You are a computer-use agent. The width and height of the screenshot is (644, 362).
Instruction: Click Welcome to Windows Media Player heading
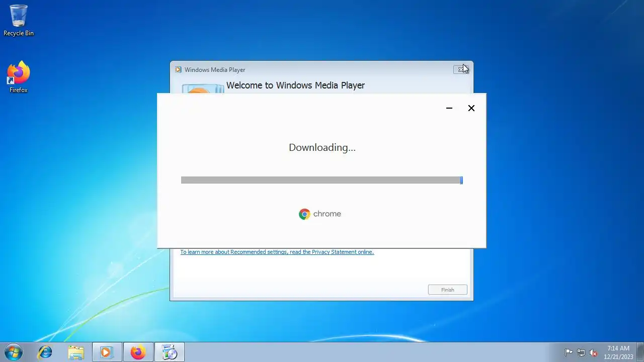[x=295, y=85]
